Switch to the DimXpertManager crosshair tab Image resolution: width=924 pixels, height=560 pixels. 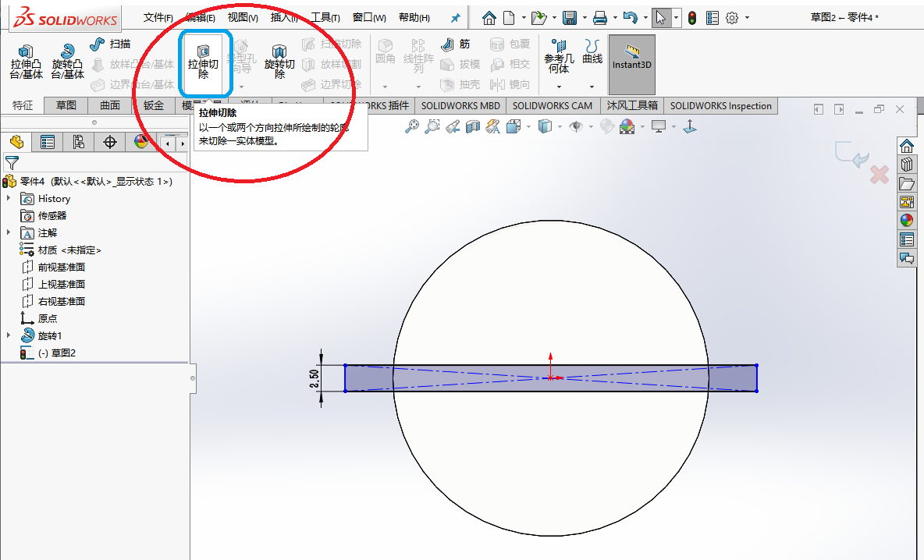pyautogui.click(x=109, y=142)
